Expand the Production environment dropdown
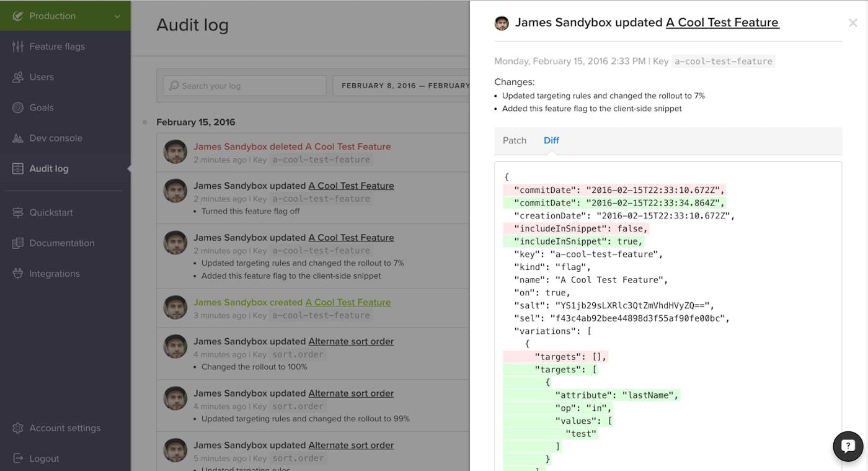The width and height of the screenshot is (868, 471). (x=117, y=16)
